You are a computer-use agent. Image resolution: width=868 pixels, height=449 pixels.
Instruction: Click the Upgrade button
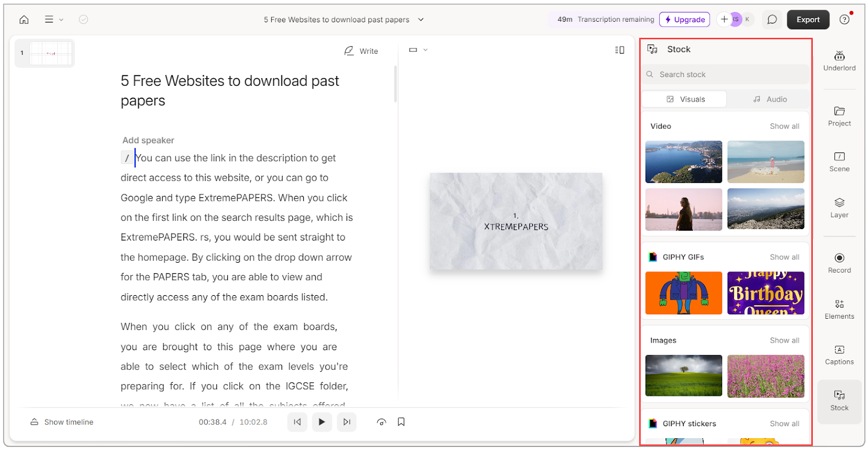click(x=685, y=20)
